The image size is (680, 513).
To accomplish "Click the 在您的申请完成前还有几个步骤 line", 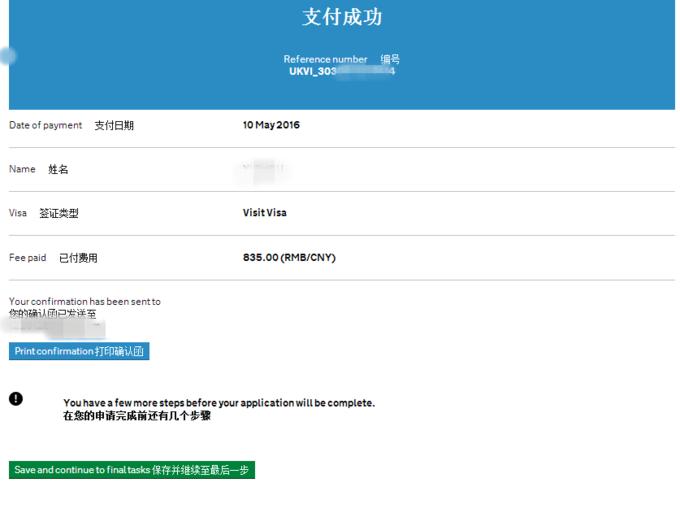I will pyautogui.click(x=137, y=415).
